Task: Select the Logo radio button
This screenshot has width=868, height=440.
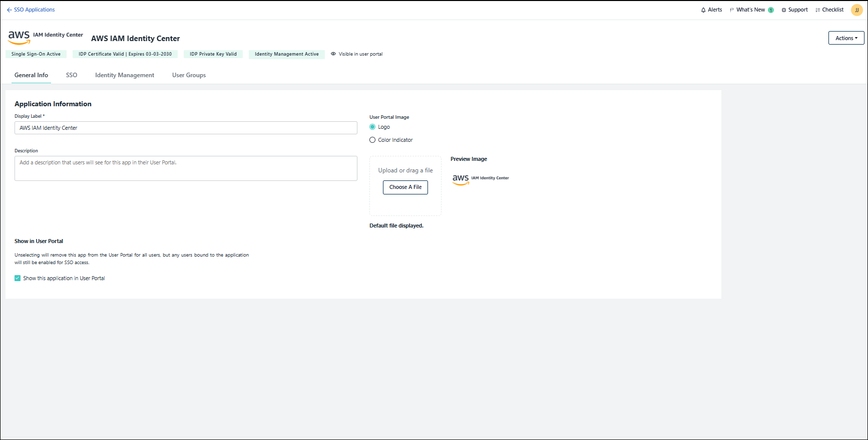Action: point(372,127)
